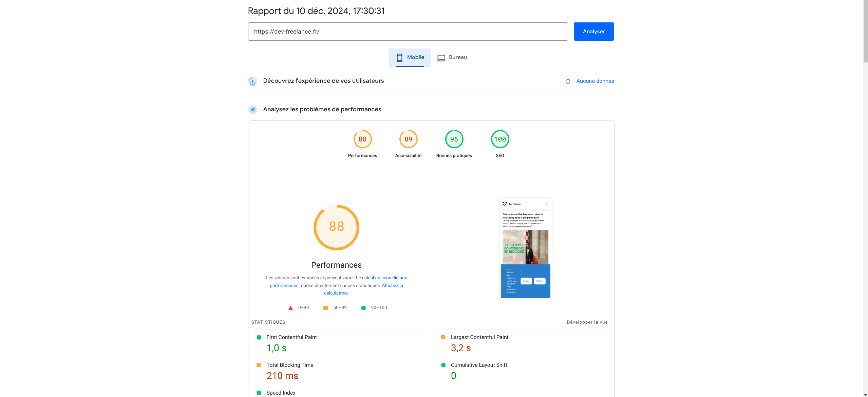Screen dimensions: 868x397
Task: Click the Accessibilité score icon (89)
Action: pyautogui.click(x=408, y=139)
